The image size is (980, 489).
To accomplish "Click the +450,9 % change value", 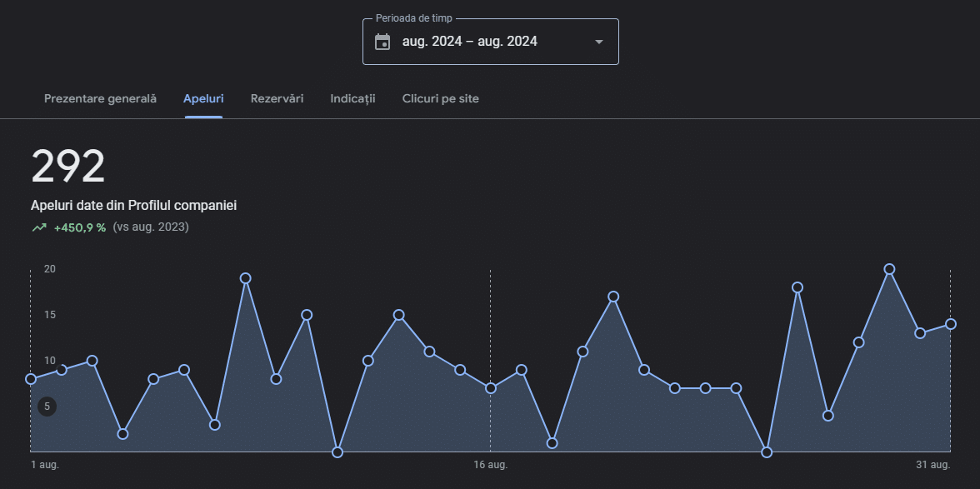I will [x=80, y=227].
